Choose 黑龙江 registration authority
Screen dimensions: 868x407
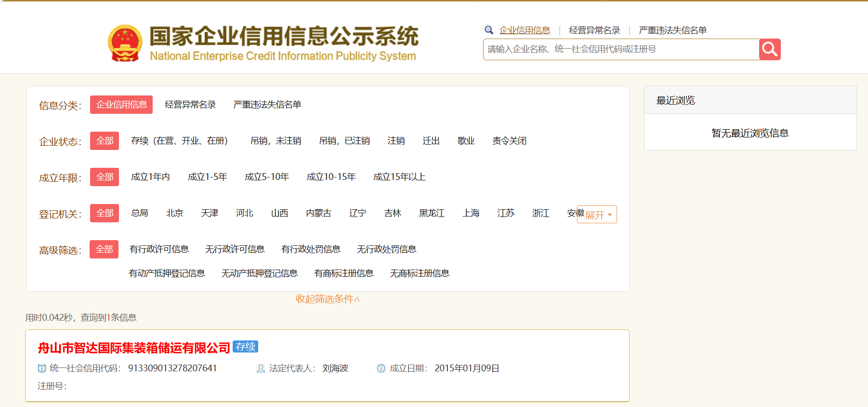click(x=432, y=213)
